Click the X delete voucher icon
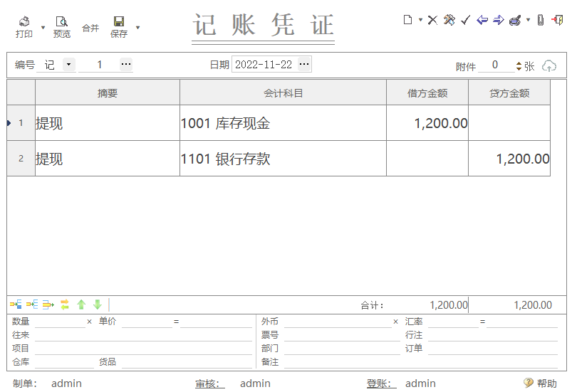Image resolution: width=572 pixels, height=392 pixels. click(x=432, y=20)
